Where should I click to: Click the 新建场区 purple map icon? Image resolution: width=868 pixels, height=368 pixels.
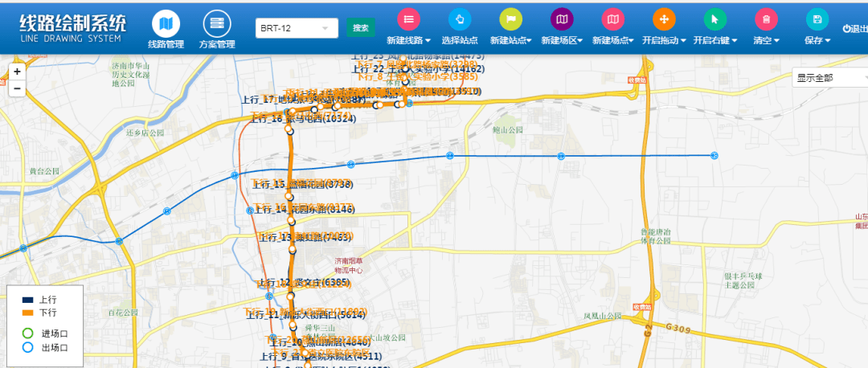pos(561,19)
